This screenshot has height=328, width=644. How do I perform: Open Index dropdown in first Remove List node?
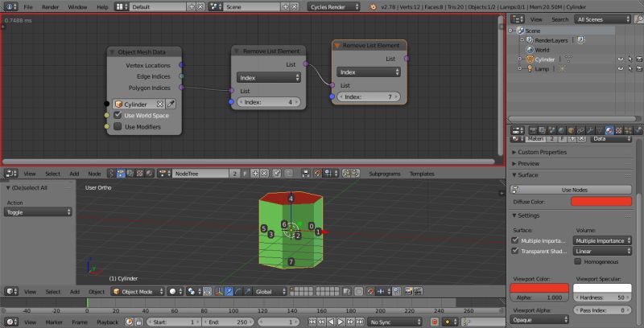pyautogui.click(x=269, y=77)
